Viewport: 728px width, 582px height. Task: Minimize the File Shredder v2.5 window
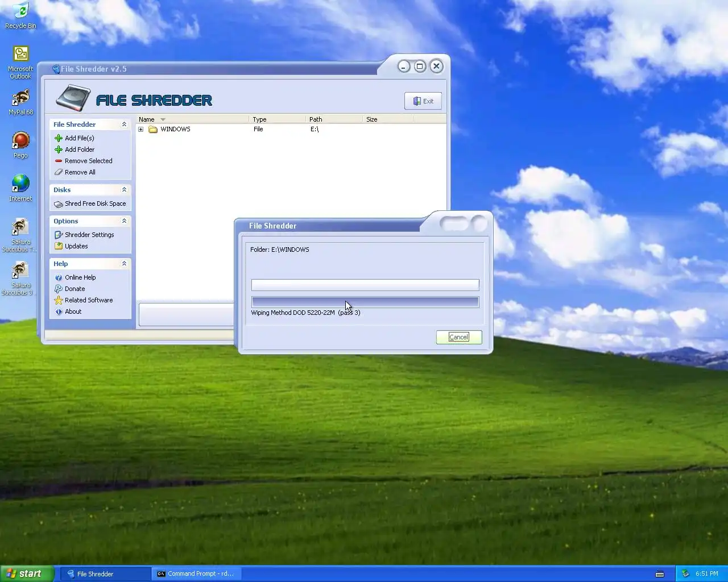pos(404,66)
